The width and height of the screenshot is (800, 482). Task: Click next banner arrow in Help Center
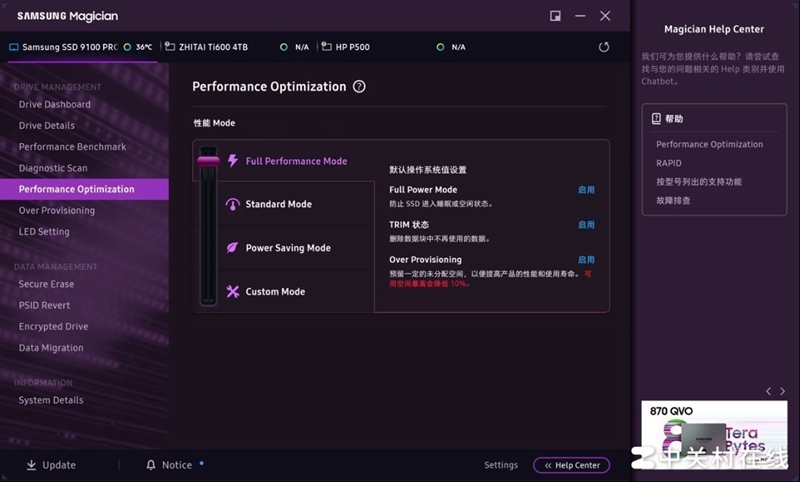point(783,391)
